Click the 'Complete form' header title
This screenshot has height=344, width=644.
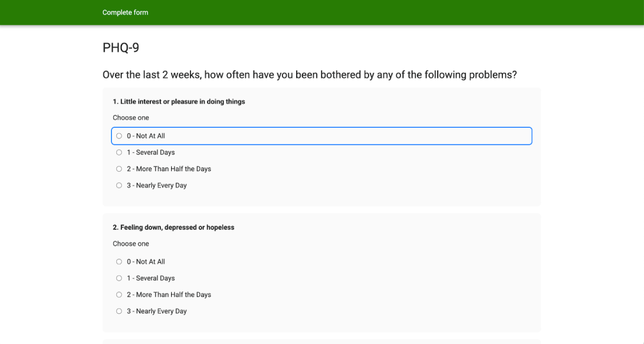[125, 13]
